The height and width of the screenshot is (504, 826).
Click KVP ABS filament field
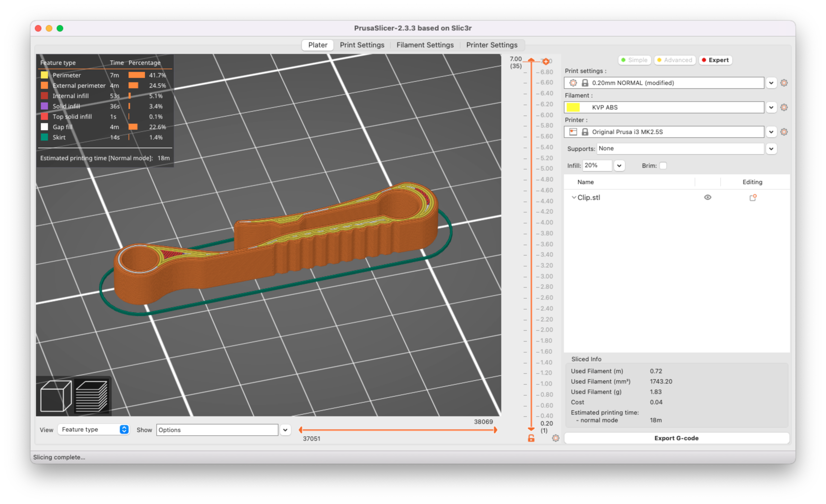[x=664, y=107]
